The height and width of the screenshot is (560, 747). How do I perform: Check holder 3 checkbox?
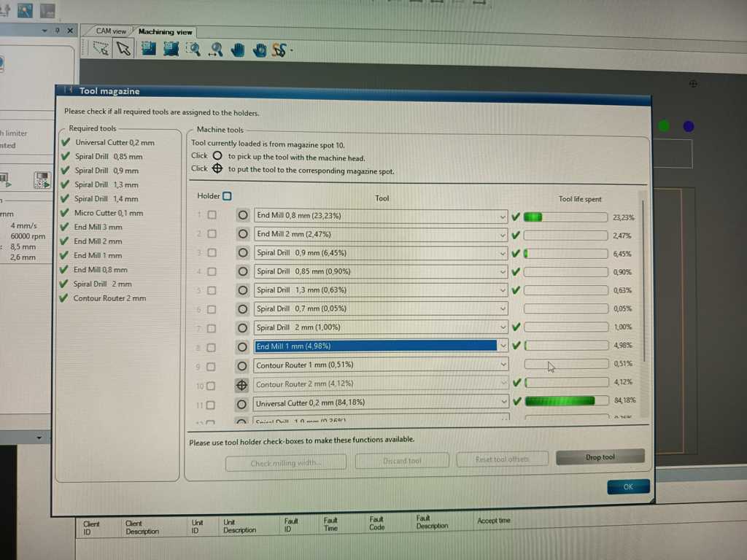(x=212, y=253)
